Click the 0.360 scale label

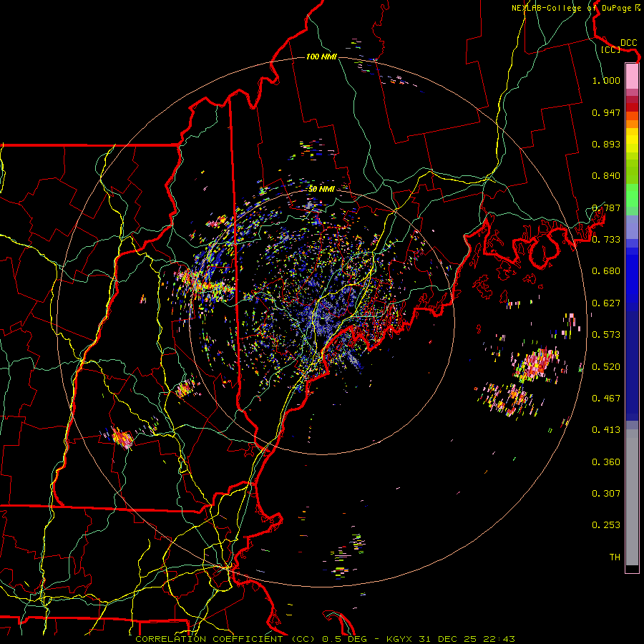[x=606, y=462]
